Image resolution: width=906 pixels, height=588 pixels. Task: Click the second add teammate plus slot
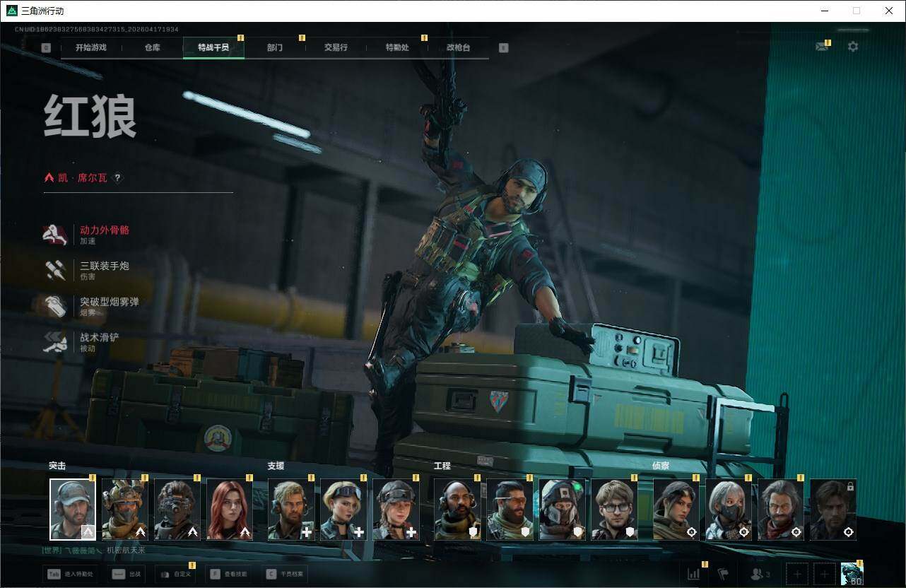coord(825,574)
